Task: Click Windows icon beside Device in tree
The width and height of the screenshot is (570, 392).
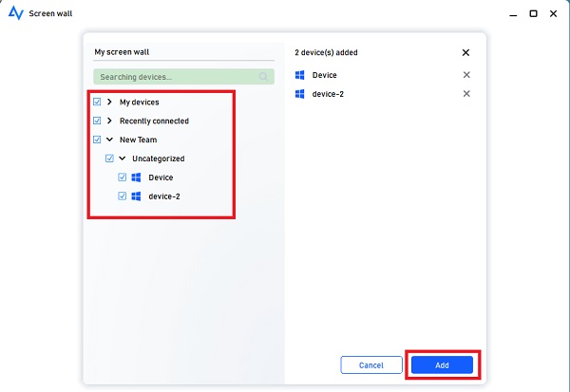Action: [x=137, y=177]
